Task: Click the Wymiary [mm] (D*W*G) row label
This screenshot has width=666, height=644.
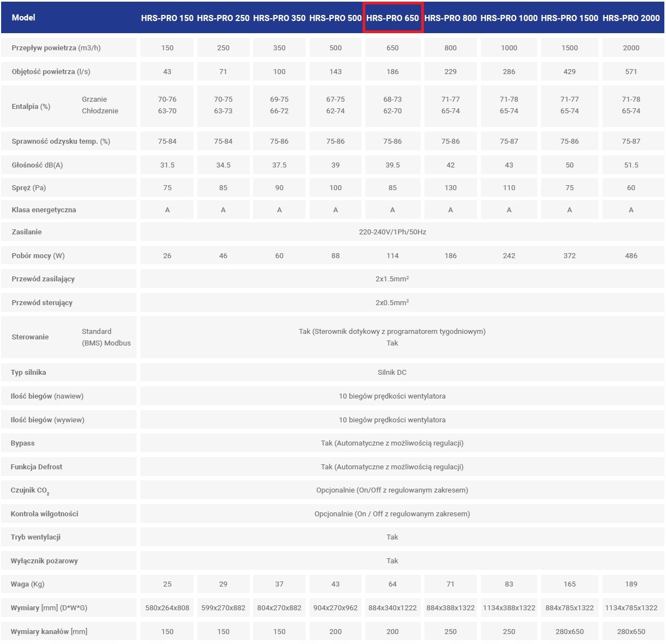Action: coord(49,608)
